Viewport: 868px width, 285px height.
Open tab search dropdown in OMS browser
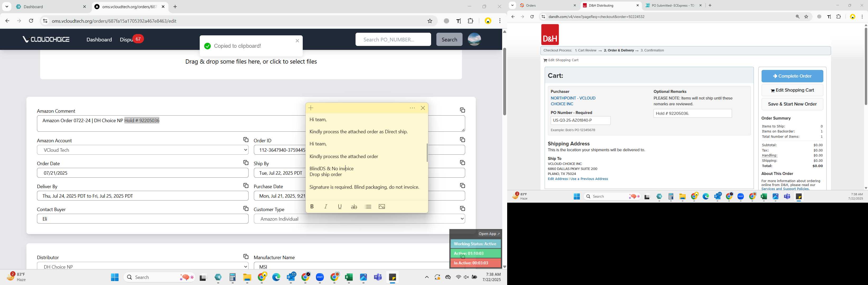tap(7, 7)
